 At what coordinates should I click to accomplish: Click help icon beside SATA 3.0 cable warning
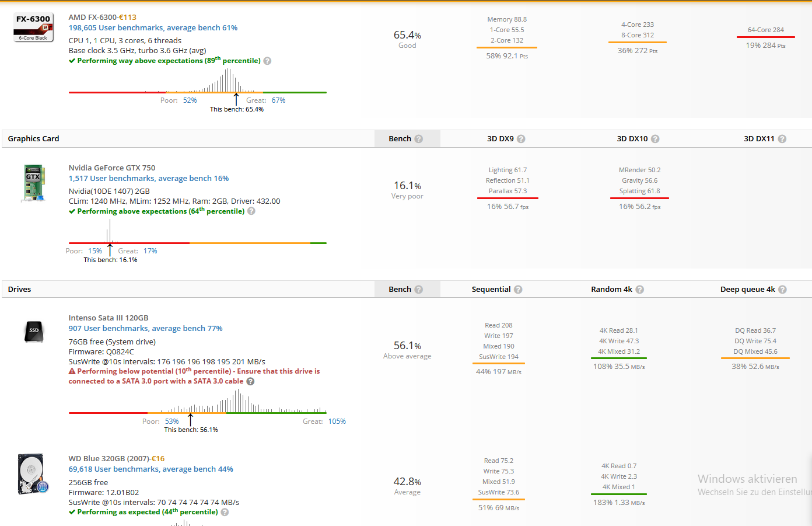click(250, 381)
